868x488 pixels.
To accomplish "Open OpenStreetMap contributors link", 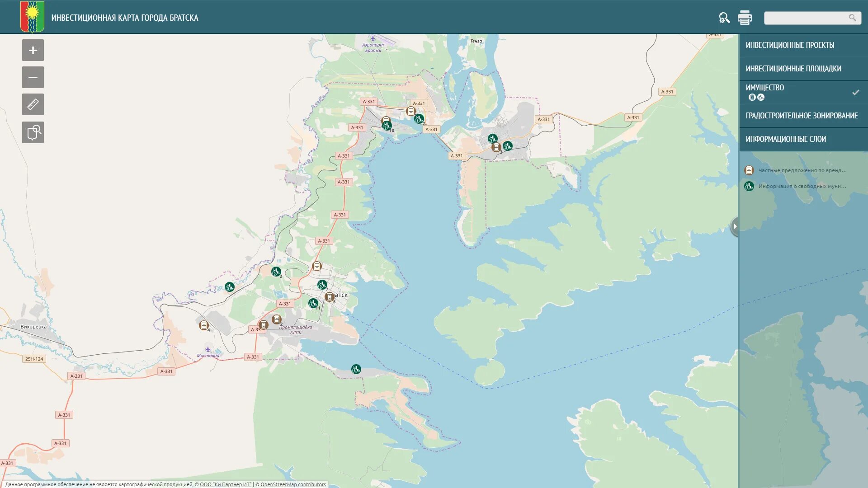I will pos(293,484).
